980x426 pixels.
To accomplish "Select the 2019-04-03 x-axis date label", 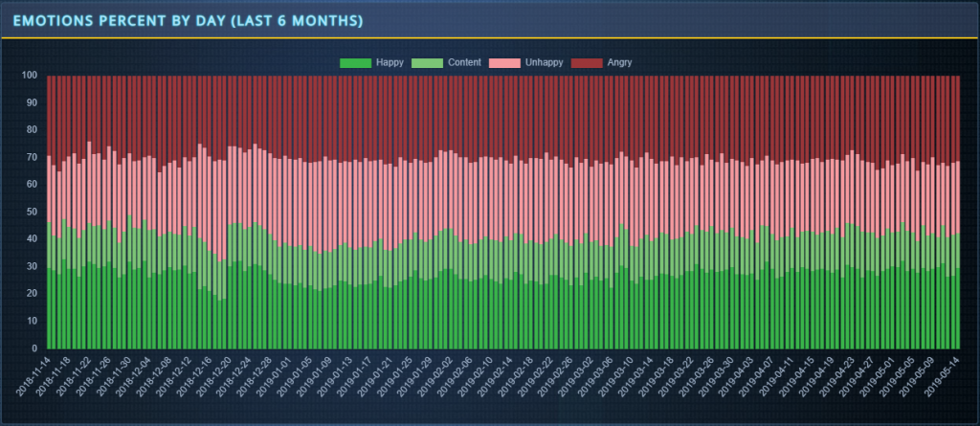I will tap(735, 376).
